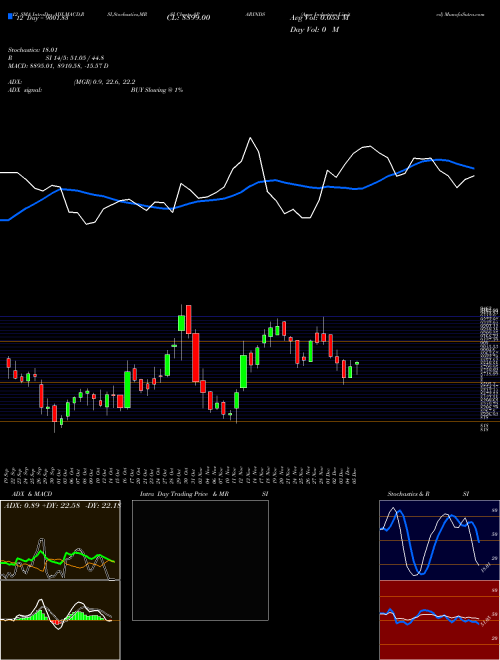Click the 18.01 label in Stochastics chart
The width and height of the screenshot is (500, 660).
486,567
